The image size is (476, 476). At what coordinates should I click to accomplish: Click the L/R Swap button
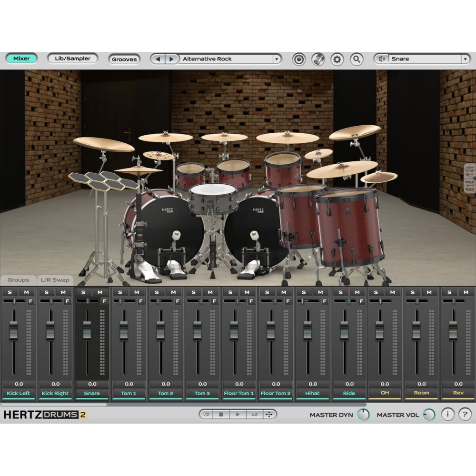(55, 280)
